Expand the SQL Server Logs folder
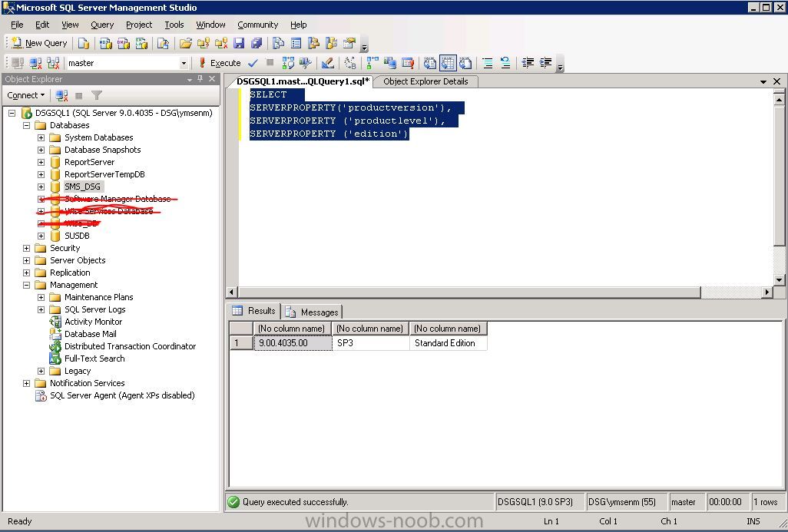This screenshot has width=788, height=532. 41,310
